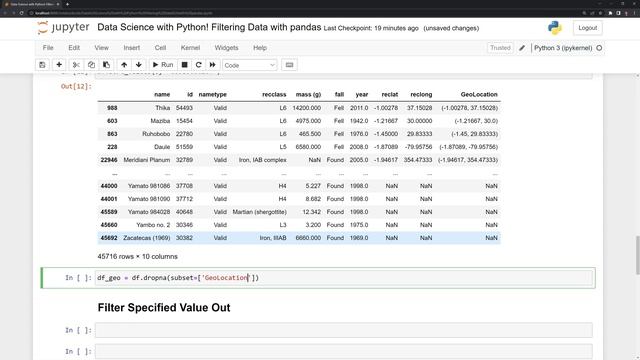
Task: Restart the kernel circular arrow icon
Action: pyautogui.click(x=198, y=65)
